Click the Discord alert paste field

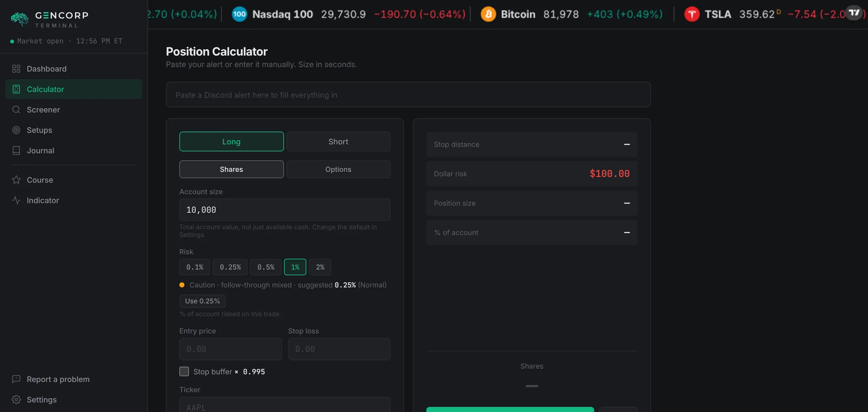(x=408, y=95)
